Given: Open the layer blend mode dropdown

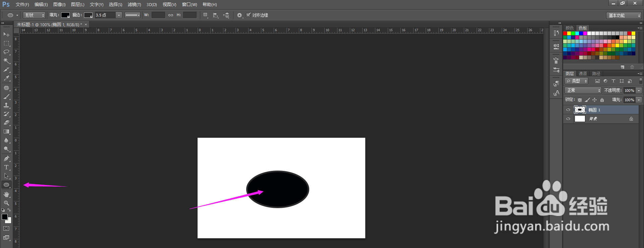Looking at the screenshot, I should pos(583,90).
